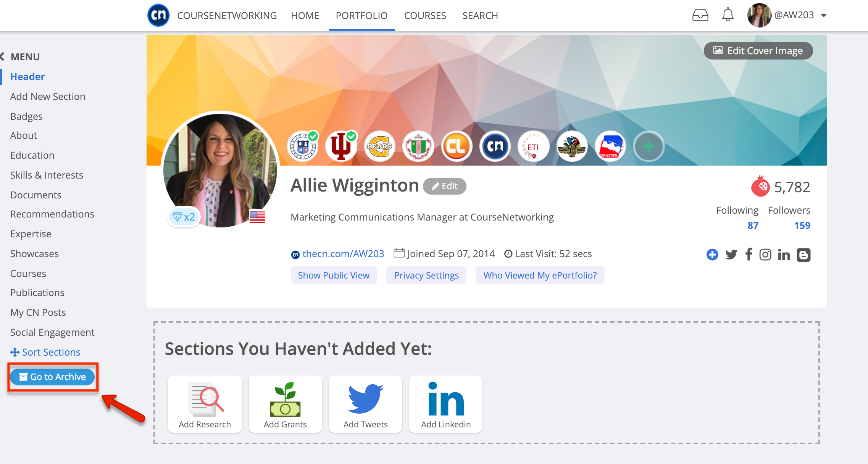Viewport: 868px width, 464px height.
Task: Jump to About section
Action: pyautogui.click(x=24, y=135)
